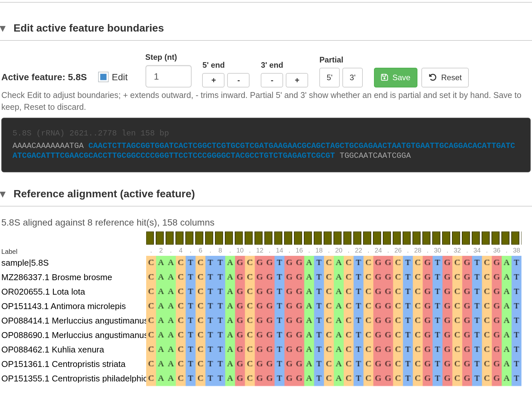Click the Active feature: 5.8S label
This screenshot has width=532, height=413.
click(44, 77)
